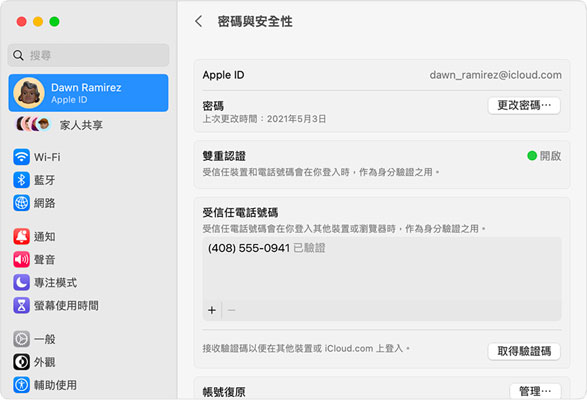Add a trusted phone number with plus
This screenshot has width=587, height=400.
[x=212, y=310]
